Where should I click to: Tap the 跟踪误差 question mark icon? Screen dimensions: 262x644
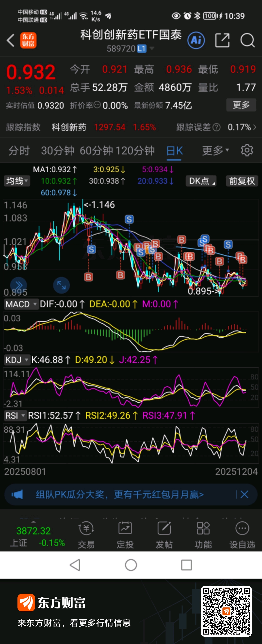click(216, 127)
